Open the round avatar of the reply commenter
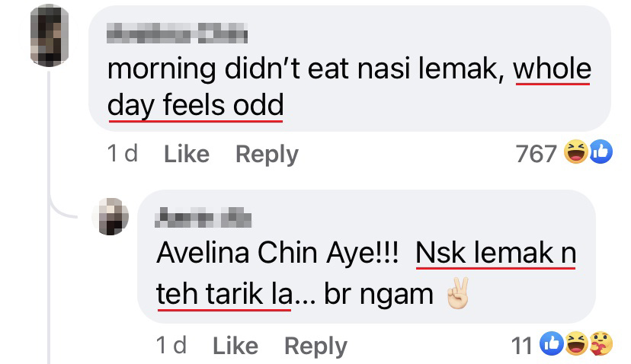The width and height of the screenshot is (631, 364). [111, 216]
